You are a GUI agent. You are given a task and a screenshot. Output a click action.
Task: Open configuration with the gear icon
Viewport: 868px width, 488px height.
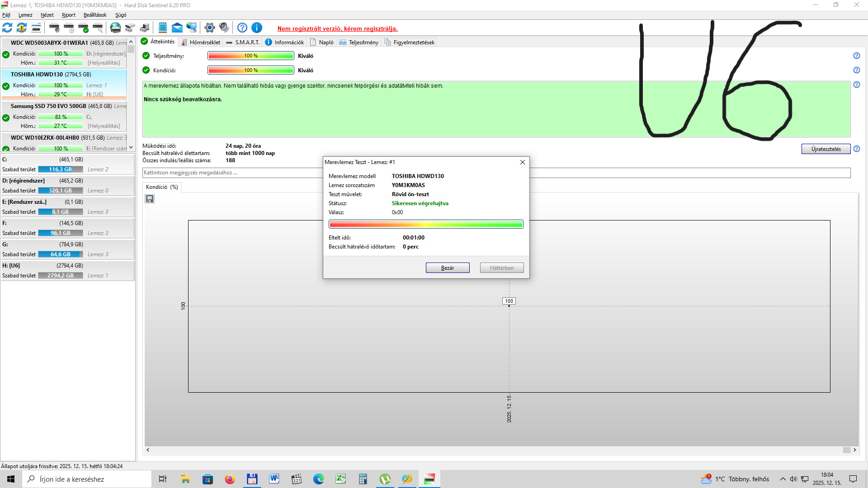(209, 28)
